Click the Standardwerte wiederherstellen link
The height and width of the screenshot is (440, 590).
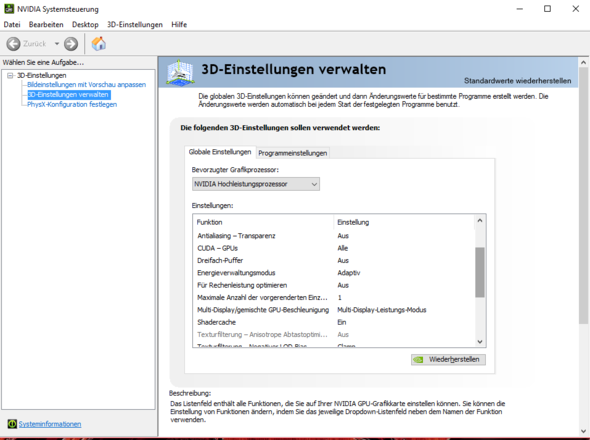pos(517,81)
